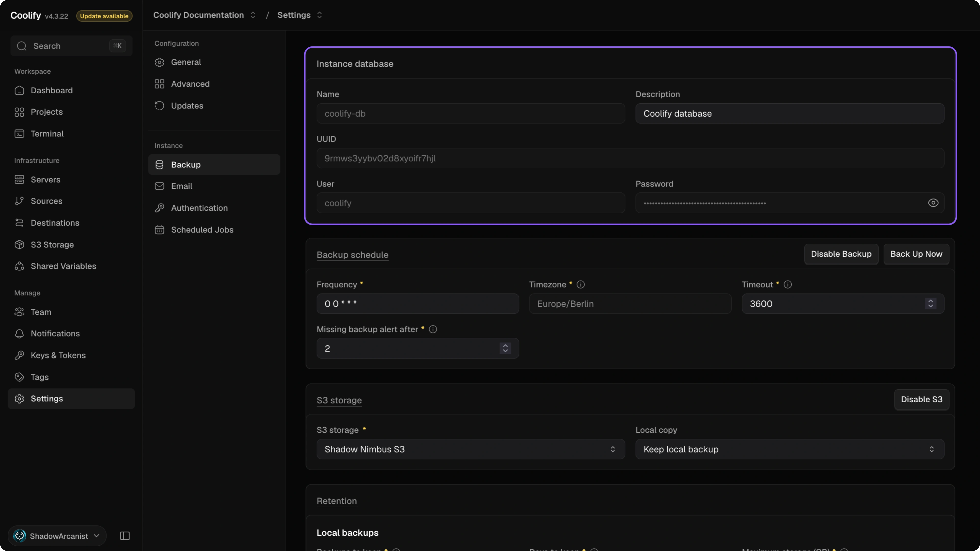
Task: Open the Local copy dropdown
Action: (x=789, y=449)
